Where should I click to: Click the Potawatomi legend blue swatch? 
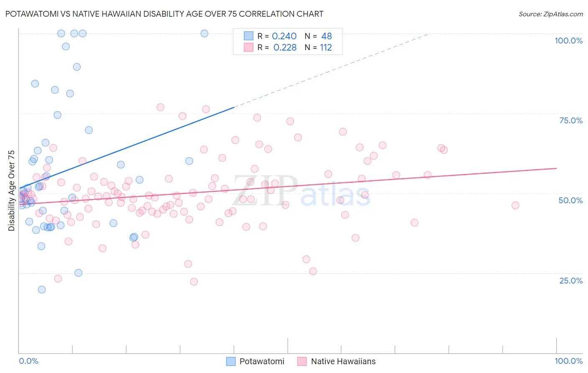point(231,361)
